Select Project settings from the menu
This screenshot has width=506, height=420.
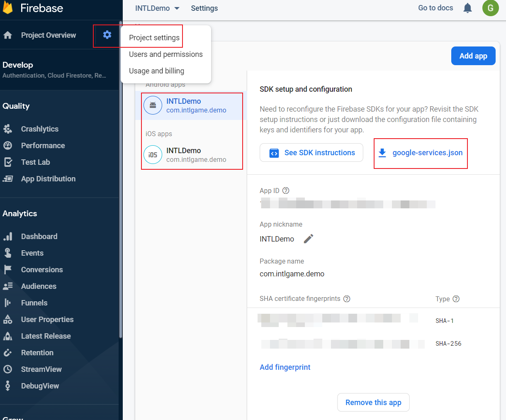pos(153,37)
